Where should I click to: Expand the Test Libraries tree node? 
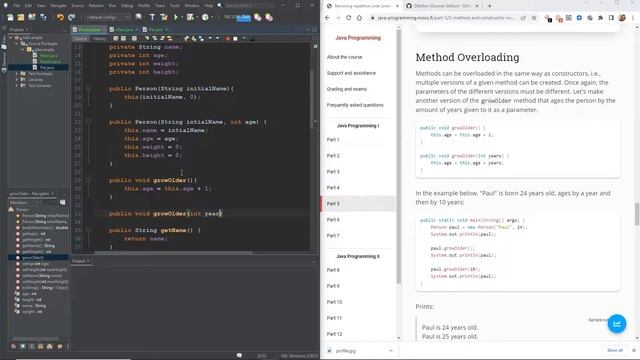pyautogui.click(x=17, y=86)
